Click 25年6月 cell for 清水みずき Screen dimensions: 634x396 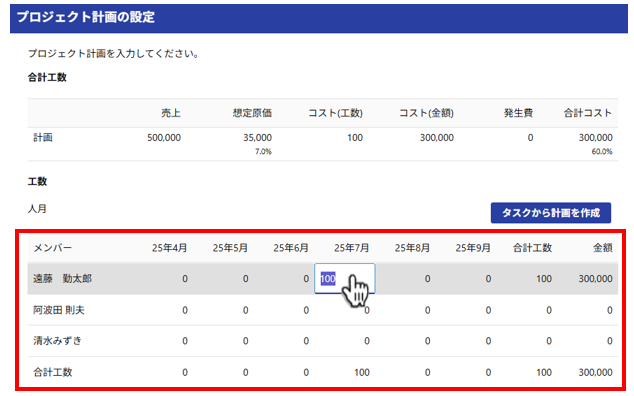pos(306,341)
